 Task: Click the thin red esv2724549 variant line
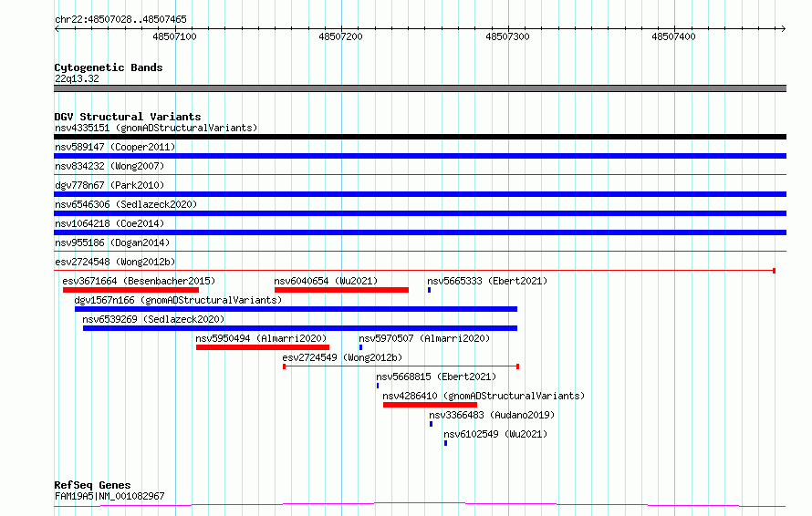(x=401, y=366)
